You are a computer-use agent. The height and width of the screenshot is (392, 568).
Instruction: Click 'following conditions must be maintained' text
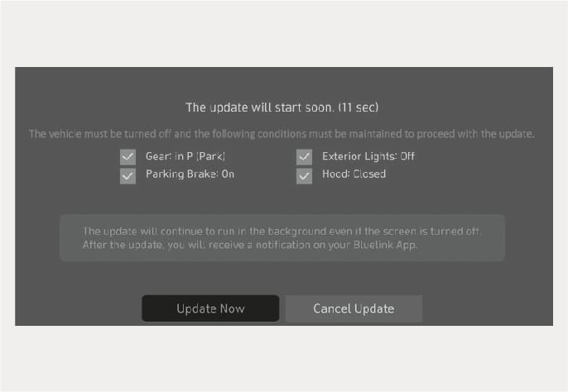(x=293, y=134)
